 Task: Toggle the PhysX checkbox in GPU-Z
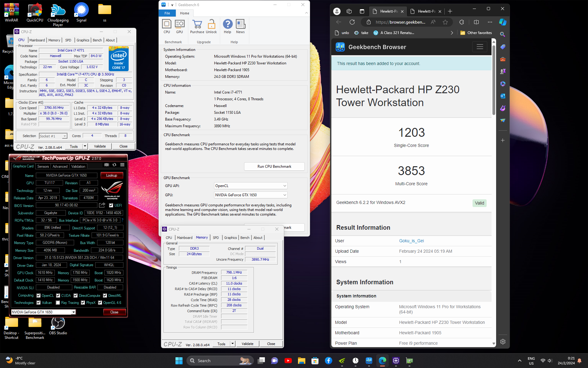83,303
